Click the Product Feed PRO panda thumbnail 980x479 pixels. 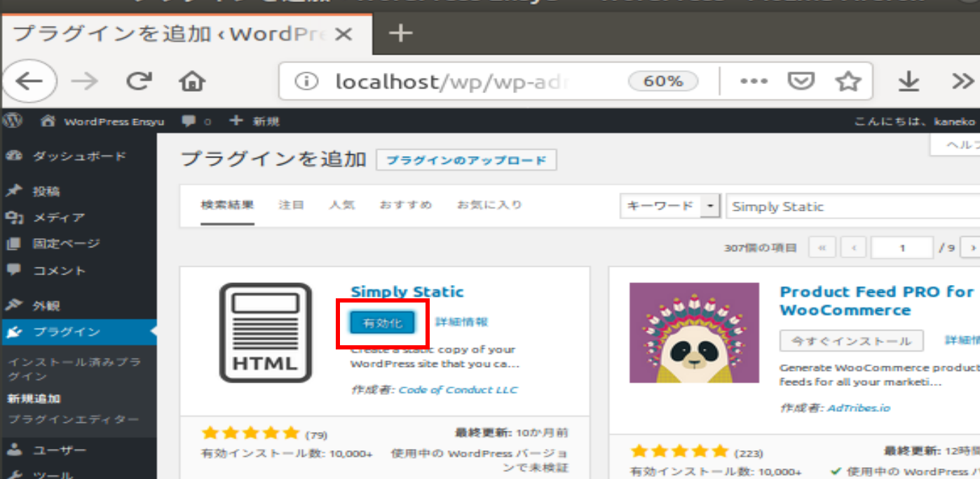point(694,333)
